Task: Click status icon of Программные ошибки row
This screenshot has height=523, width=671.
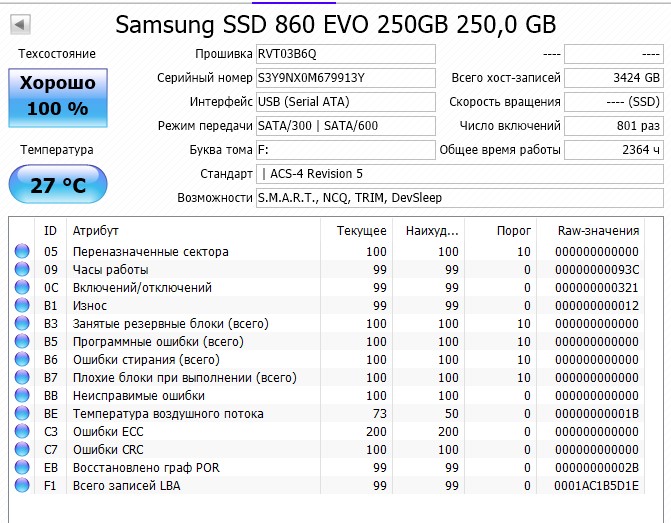Action: pyautogui.click(x=22, y=341)
